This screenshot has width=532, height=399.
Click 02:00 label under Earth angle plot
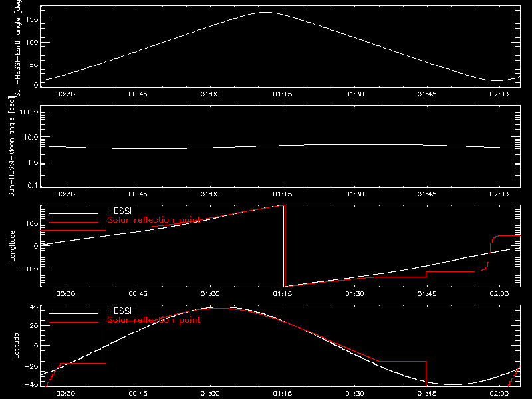coord(499,94)
